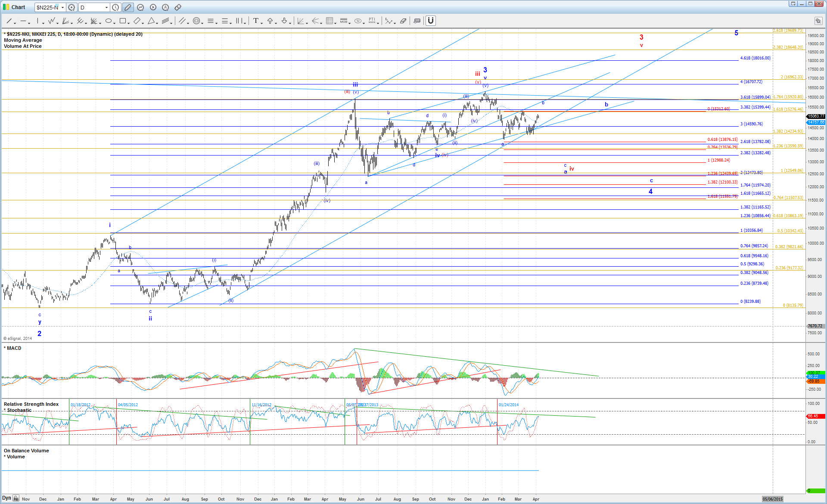Expand the horizontal line options arrow
The width and height of the screenshot is (827, 504).
(29, 23)
